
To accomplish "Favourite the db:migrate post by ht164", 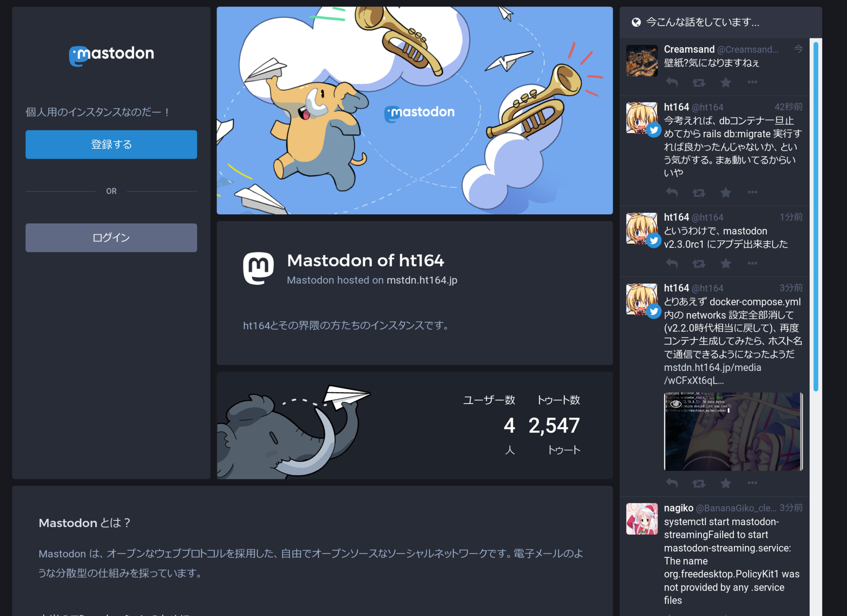I will (726, 193).
